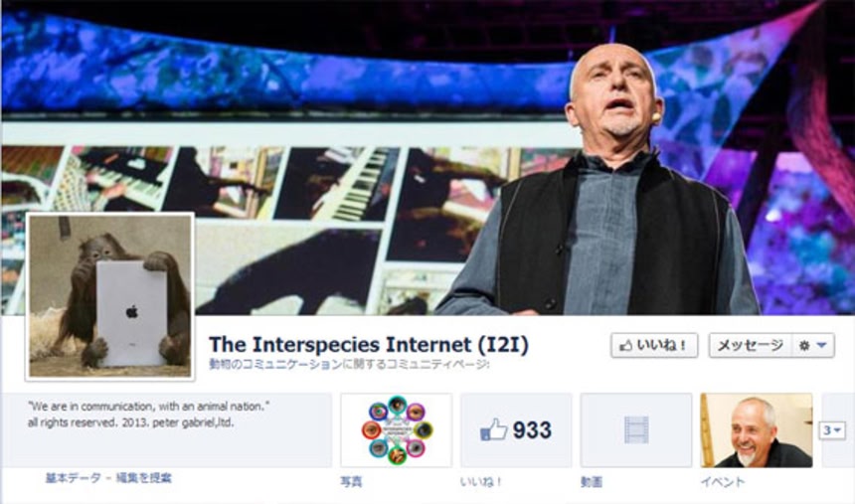Viewport: 855px width, 504px height.
Task: Open the orangutan holding iPad profile picture
Action: [x=110, y=296]
